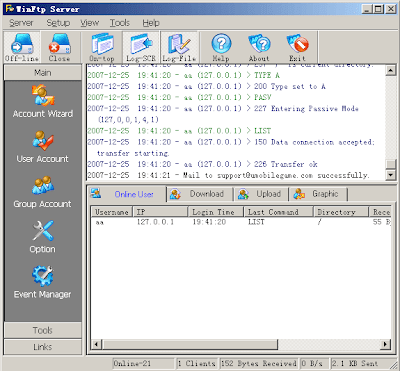The image size is (400, 371).
Task: Expand the Links sidebar section
Action: pos(43,347)
